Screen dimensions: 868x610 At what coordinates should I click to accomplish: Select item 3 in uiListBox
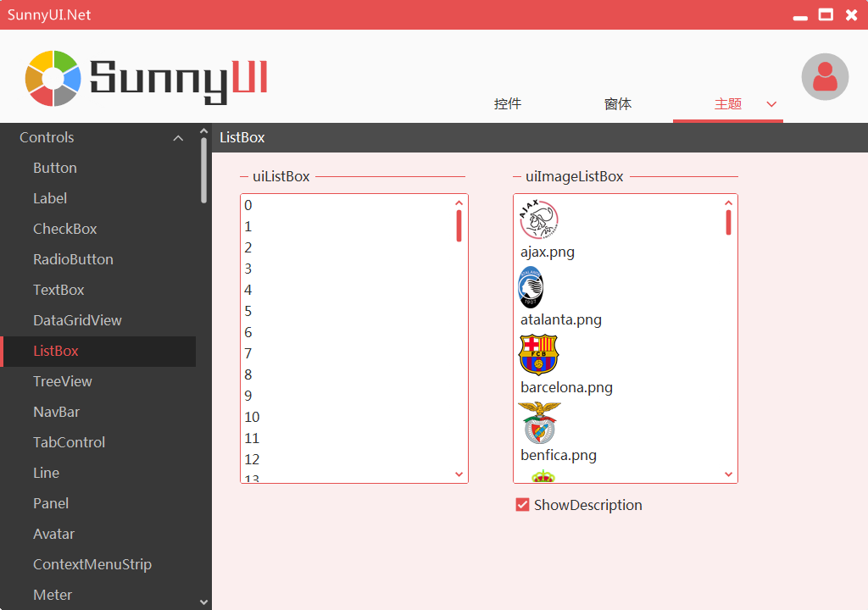point(347,269)
